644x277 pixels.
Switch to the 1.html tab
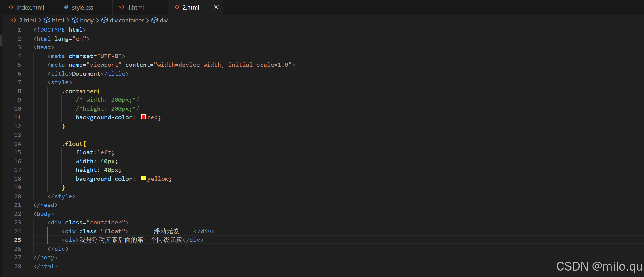[136, 7]
